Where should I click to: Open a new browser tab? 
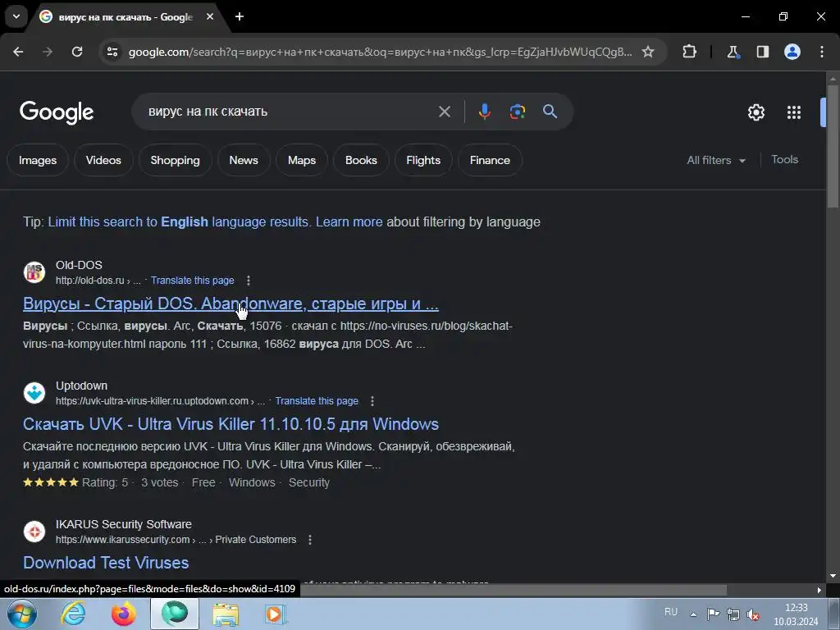pyautogui.click(x=240, y=16)
